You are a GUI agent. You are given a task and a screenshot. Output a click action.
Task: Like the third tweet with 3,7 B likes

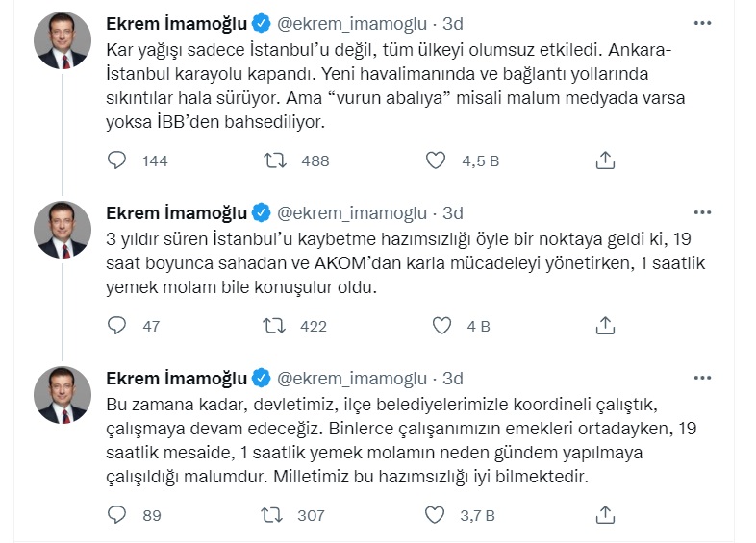point(437,515)
